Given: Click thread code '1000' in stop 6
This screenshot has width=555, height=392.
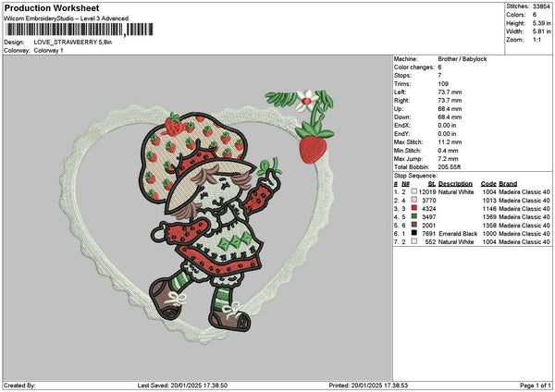Looking at the screenshot, I should (x=489, y=234).
